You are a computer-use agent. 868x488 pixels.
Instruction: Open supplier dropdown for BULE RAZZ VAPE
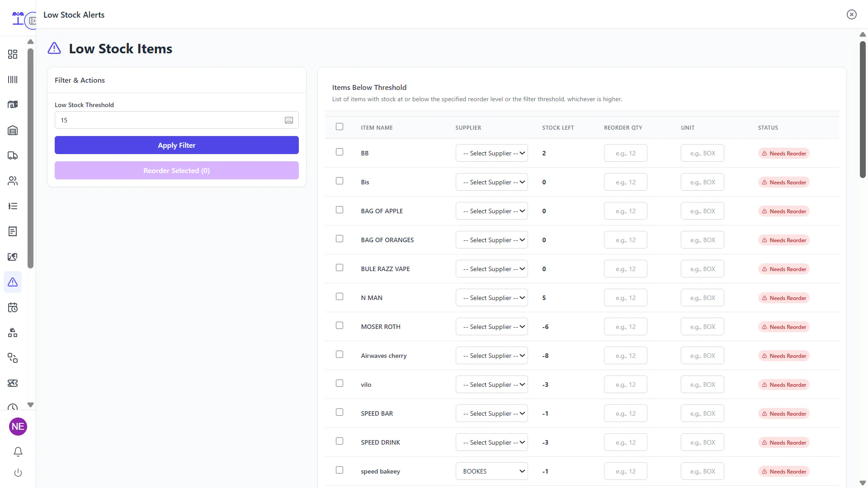pyautogui.click(x=491, y=269)
